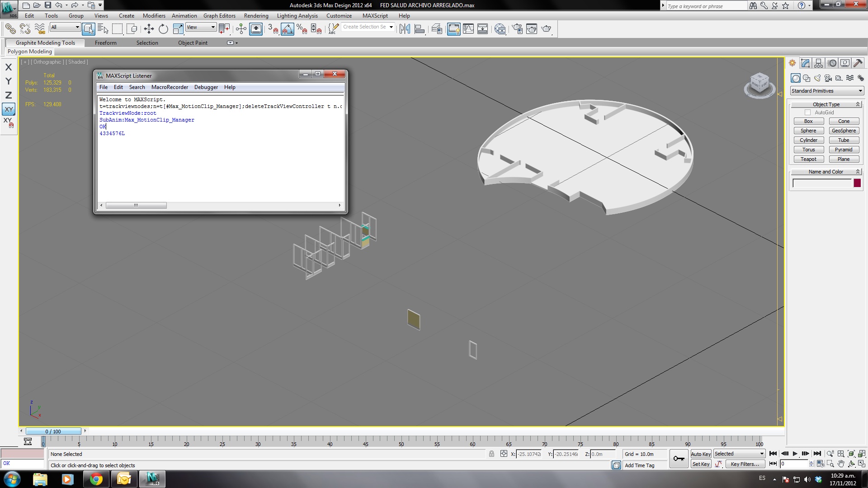Click the object color swatch

point(857,183)
